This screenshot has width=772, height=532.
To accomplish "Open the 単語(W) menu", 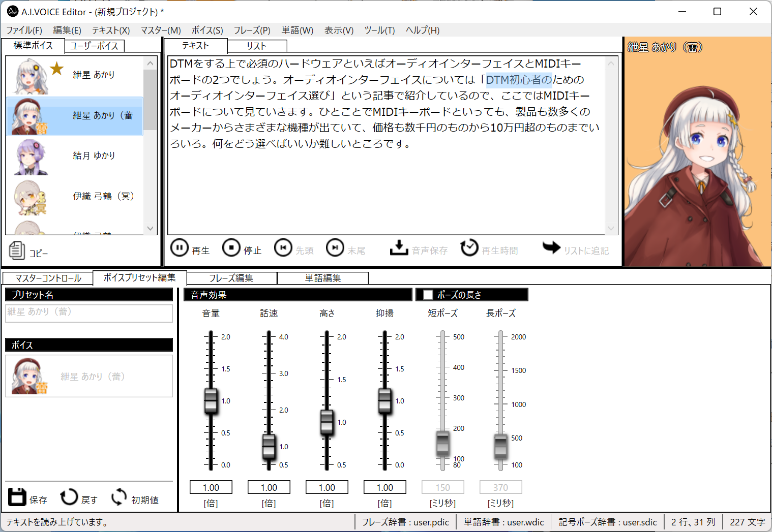I will 298,30.
